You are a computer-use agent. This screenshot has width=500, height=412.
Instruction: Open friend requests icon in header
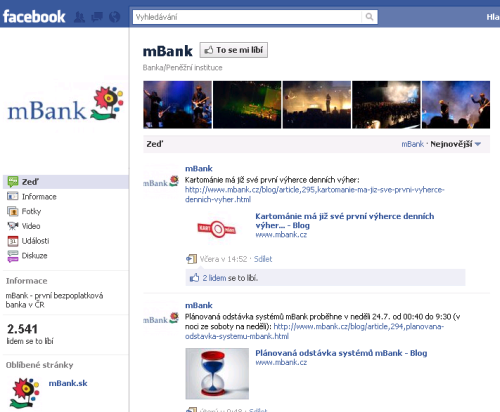[x=79, y=17]
